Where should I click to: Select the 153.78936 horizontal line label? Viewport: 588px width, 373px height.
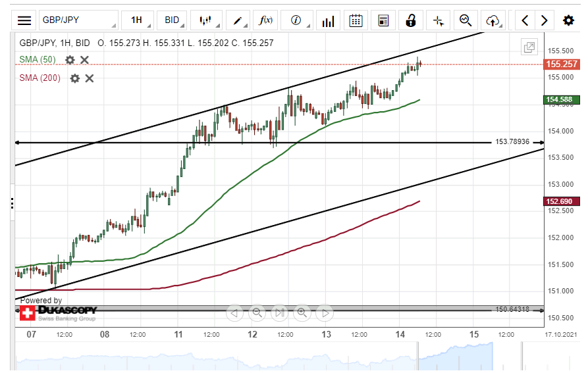click(x=512, y=142)
